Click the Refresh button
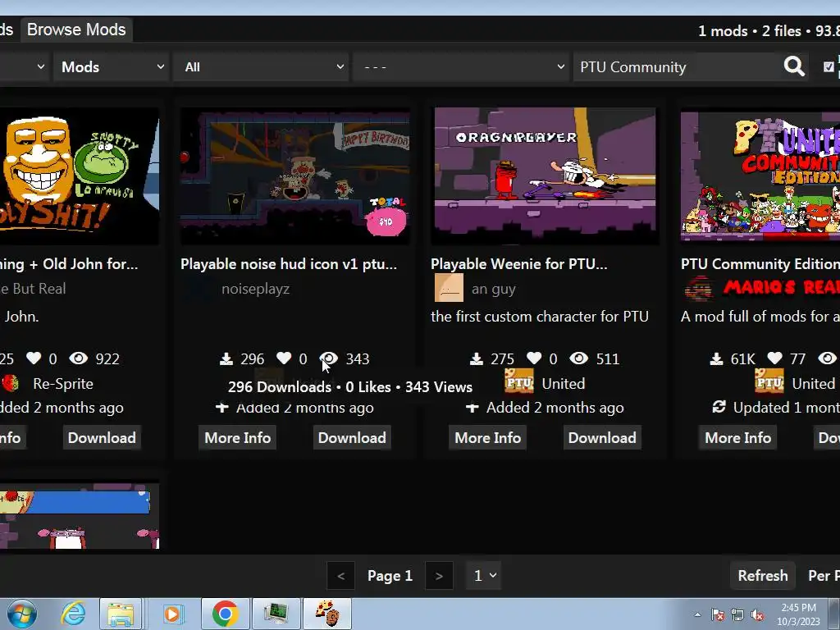Viewport: 840px width, 630px height. pyautogui.click(x=763, y=575)
